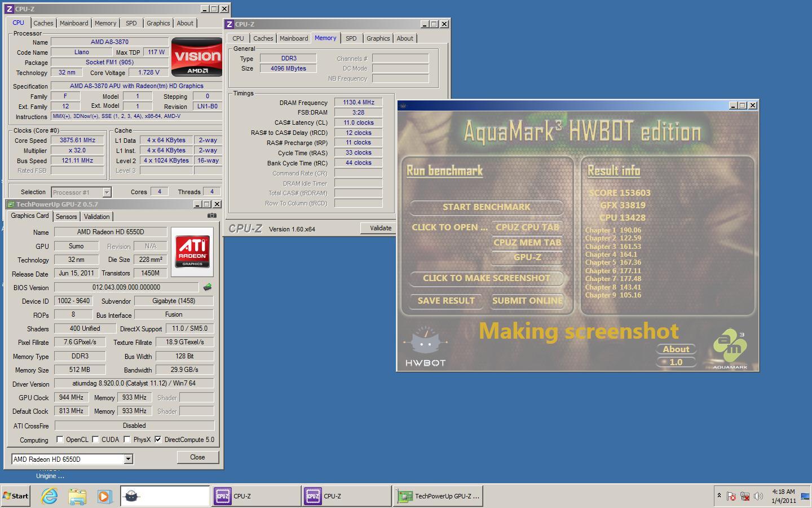
Task: Open the Windows Start menu
Action: tap(16, 496)
